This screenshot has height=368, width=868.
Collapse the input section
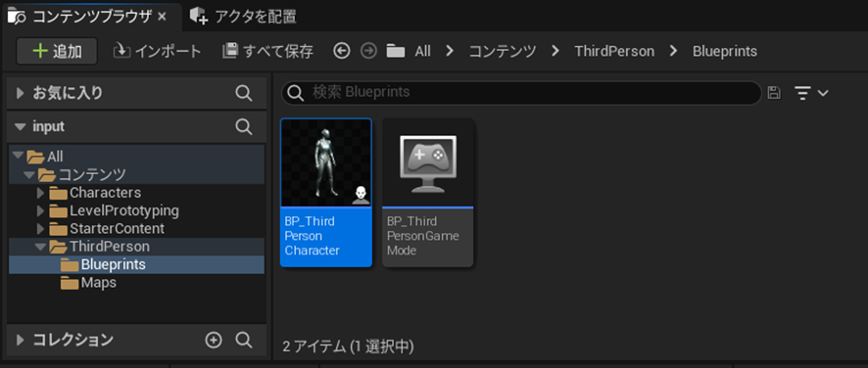(x=21, y=126)
